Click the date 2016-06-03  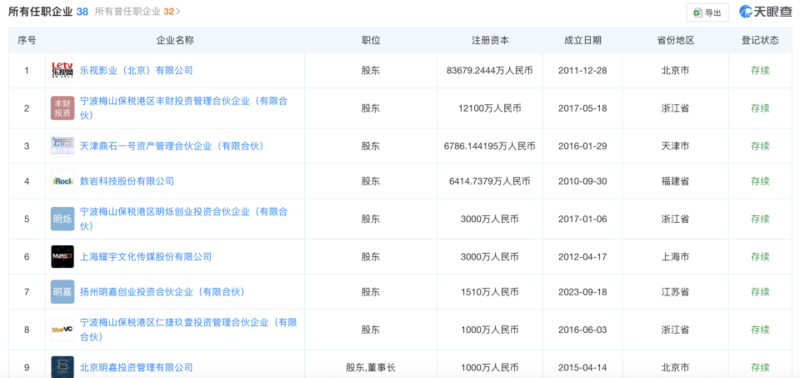[x=583, y=330]
